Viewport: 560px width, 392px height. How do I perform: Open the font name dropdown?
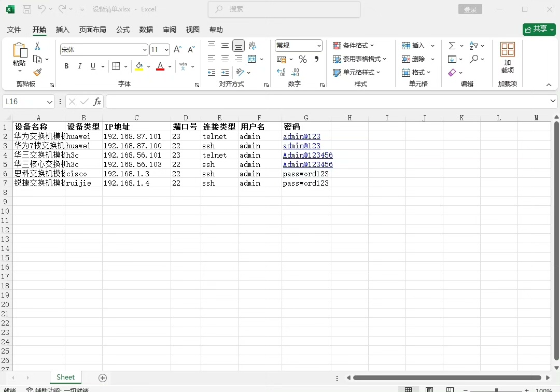pos(145,50)
